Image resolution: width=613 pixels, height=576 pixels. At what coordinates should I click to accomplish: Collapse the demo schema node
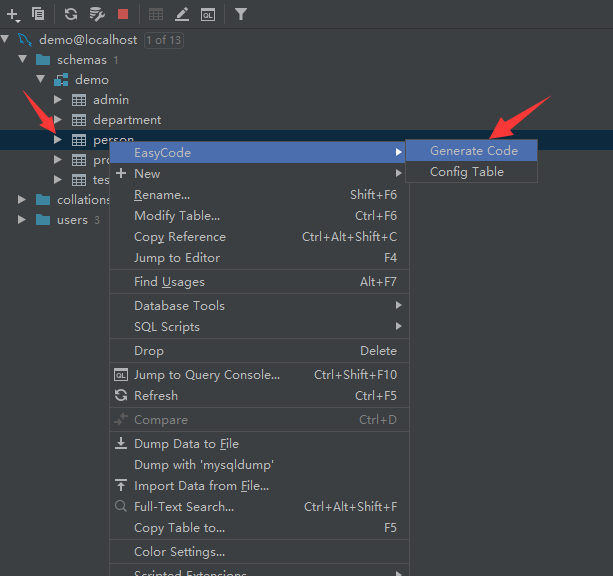point(41,79)
